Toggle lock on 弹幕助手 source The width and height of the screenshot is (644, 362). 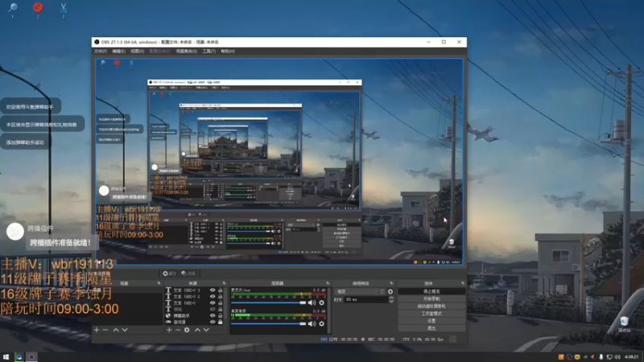(220, 315)
